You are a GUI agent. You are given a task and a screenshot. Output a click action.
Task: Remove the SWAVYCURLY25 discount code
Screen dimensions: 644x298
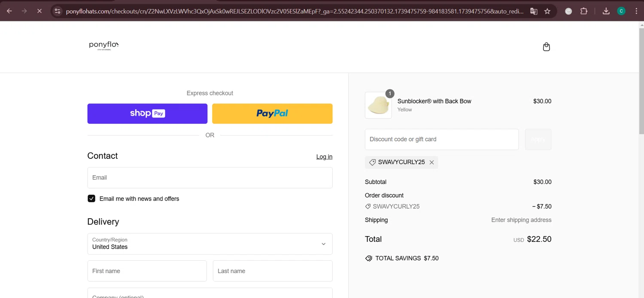pos(431,162)
